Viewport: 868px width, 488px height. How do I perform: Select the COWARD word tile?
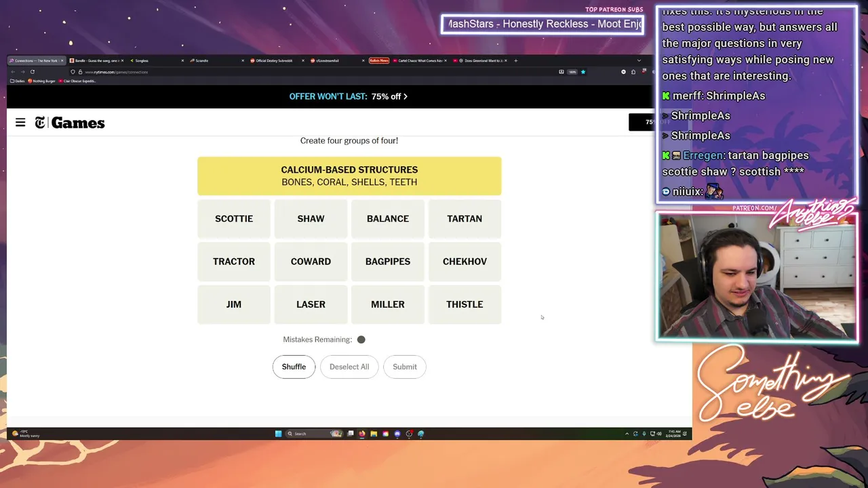click(311, 262)
